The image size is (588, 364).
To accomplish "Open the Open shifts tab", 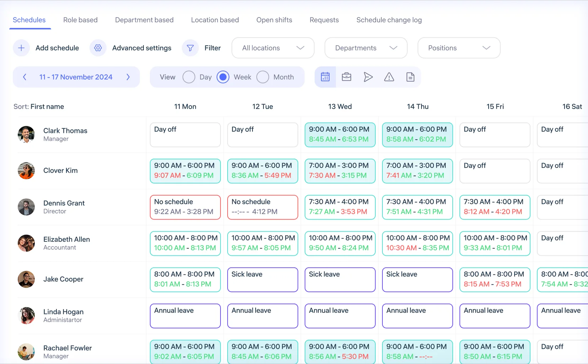I will click(274, 20).
